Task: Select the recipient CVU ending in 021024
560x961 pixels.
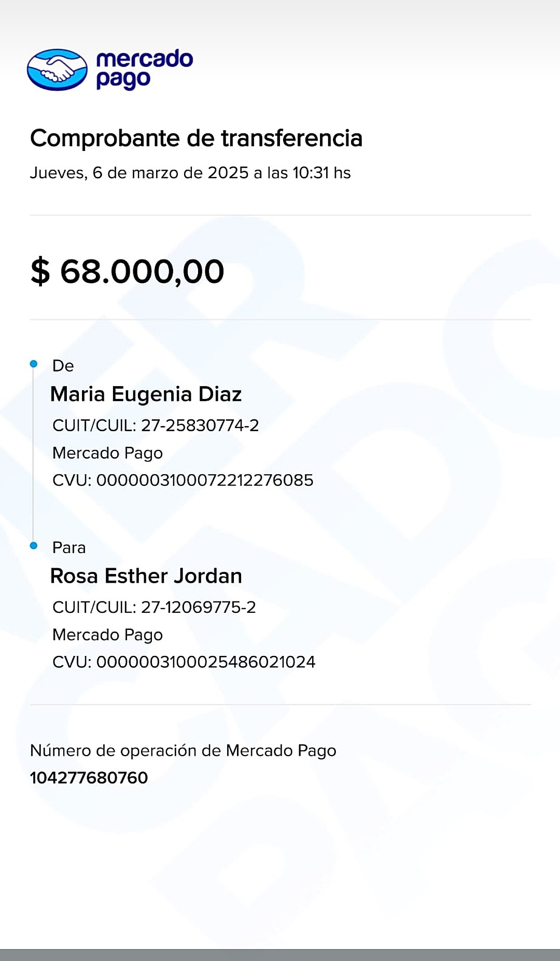Action: tap(184, 662)
